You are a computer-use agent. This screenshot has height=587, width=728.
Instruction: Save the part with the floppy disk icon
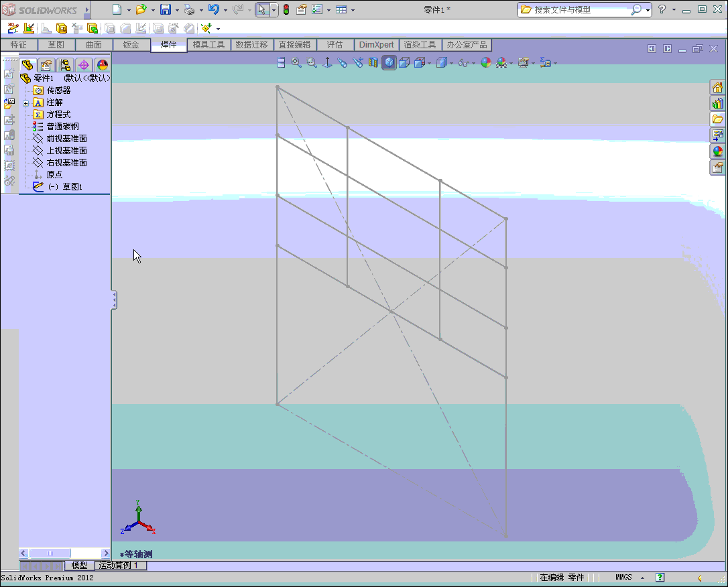pyautogui.click(x=166, y=9)
